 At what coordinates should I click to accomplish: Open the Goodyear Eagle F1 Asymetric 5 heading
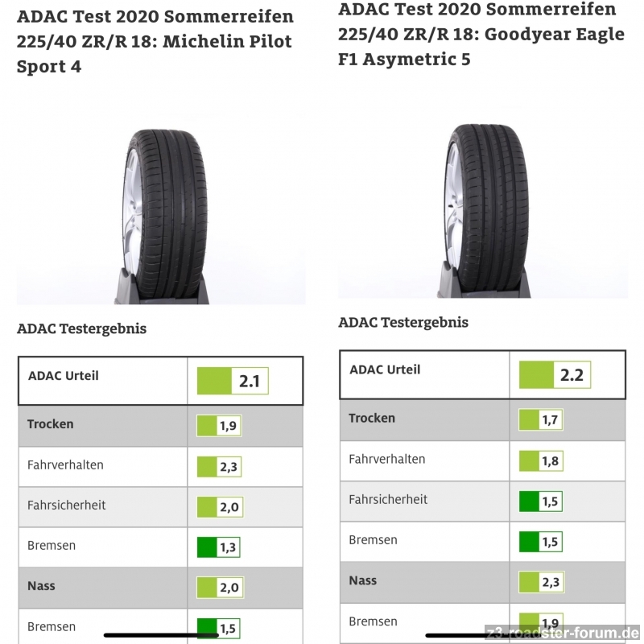pyautogui.click(x=481, y=35)
